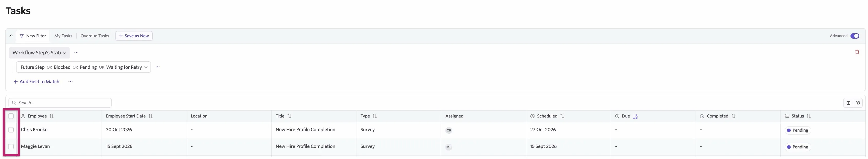Sort by Completed column arrows
The height and width of the screenshot is (159, 868).
733,116
